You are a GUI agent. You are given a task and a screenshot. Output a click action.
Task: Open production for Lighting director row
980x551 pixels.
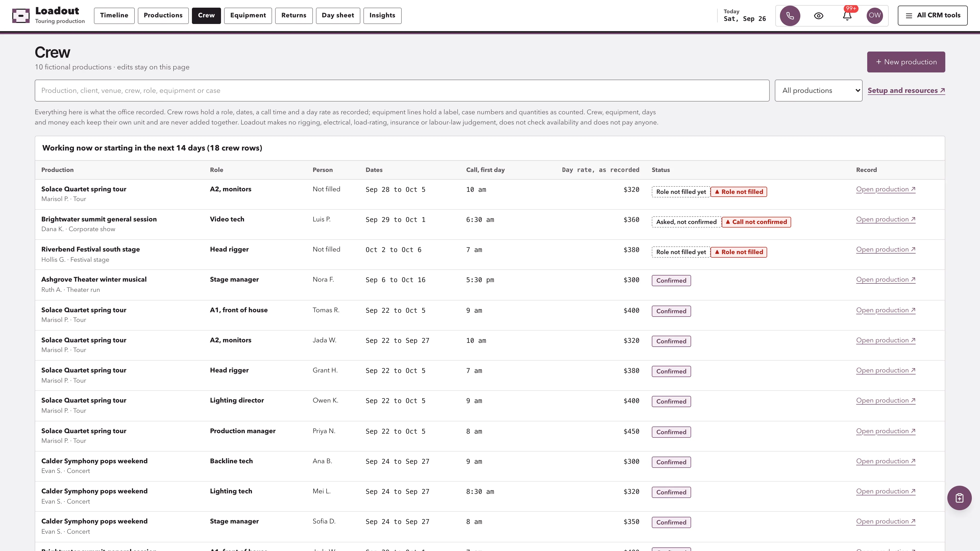pos(886,400)
